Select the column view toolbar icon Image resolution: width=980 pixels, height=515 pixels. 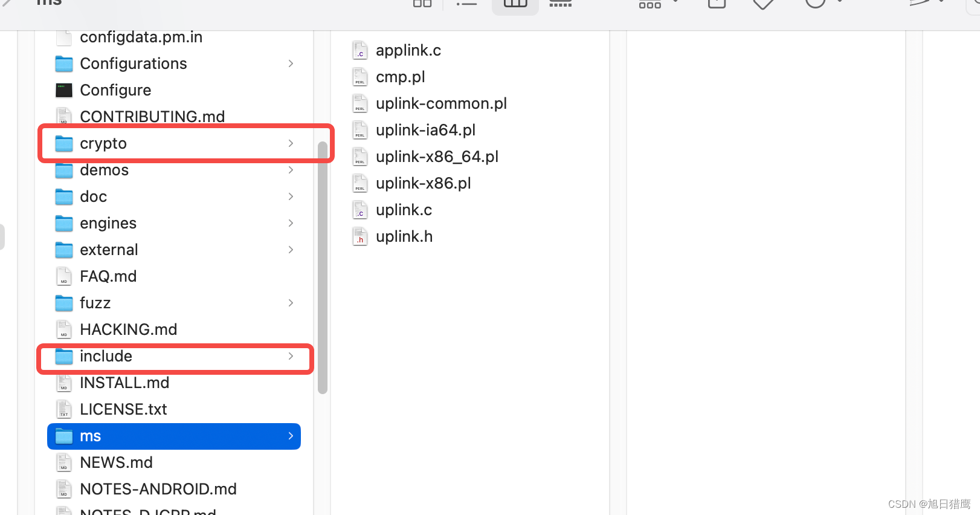click(514, 5)
